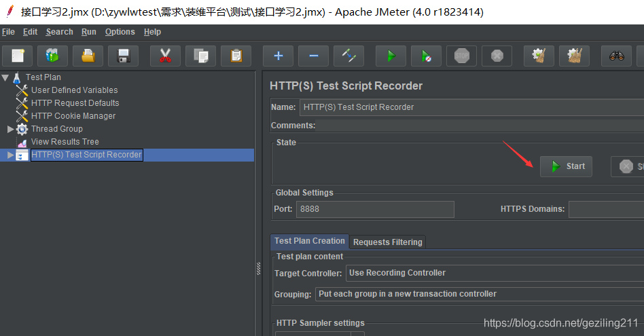Click the Cut scissors icon

165,56
